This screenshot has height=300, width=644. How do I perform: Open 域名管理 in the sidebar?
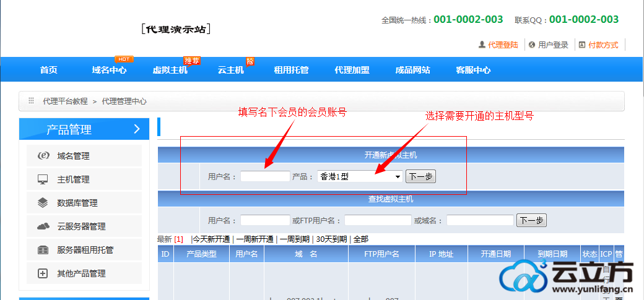pos(84,156)
